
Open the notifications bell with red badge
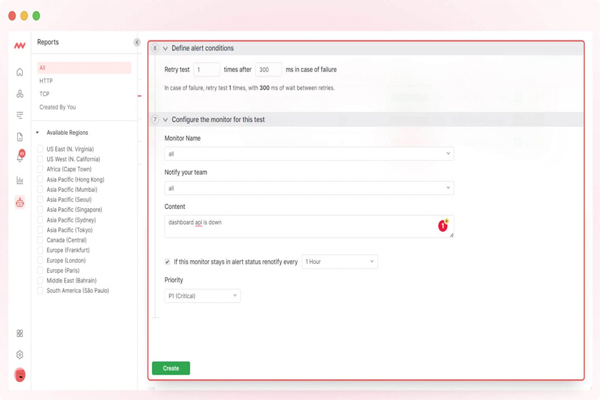click(19, 158)
